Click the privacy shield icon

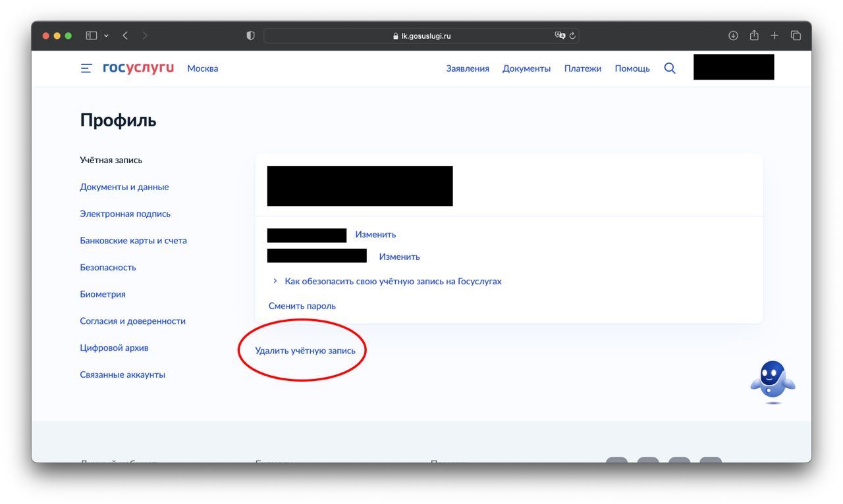point(250,36)
